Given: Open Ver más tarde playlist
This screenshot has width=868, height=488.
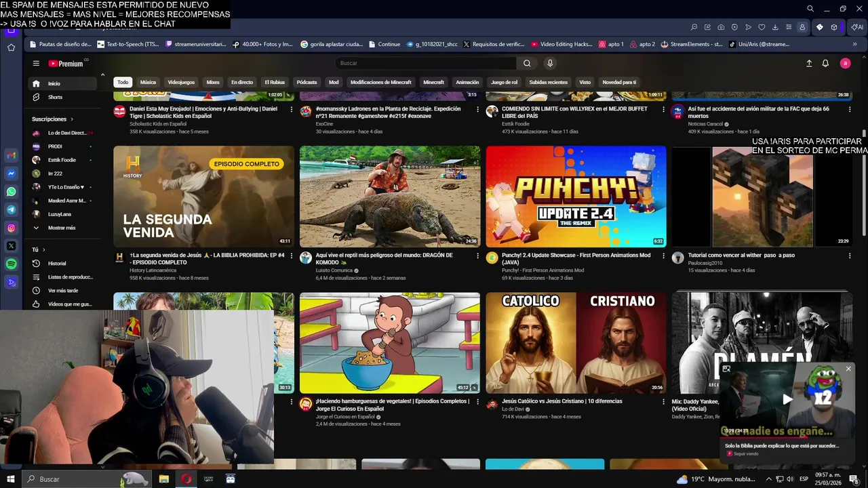Looking at the screenshot, I should click(63, 290).
